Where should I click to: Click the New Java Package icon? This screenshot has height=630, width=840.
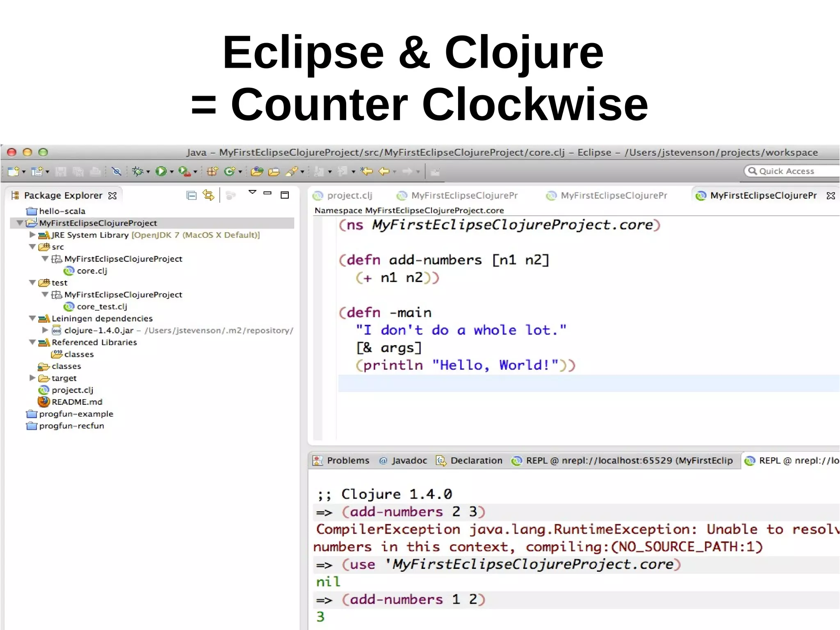[x=212, y=172]
